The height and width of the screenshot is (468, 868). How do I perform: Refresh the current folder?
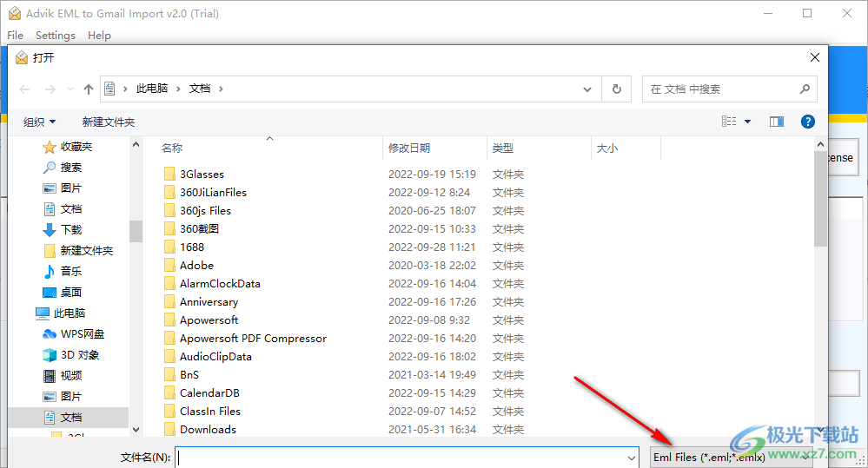[x=617, y=89]
